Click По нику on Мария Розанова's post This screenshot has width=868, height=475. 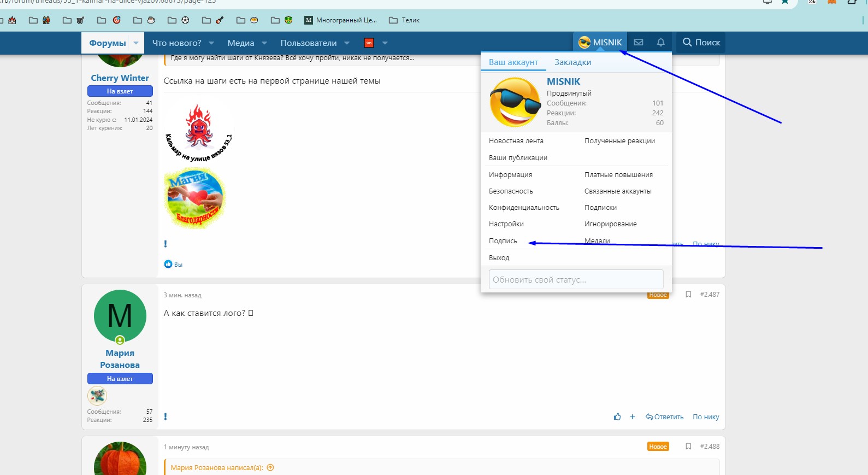pos(706,417)
